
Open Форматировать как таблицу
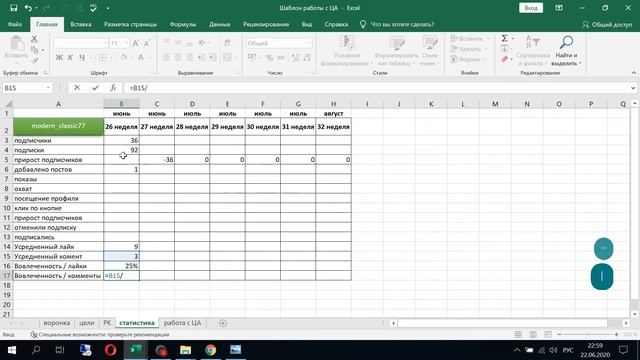(396, 51)
